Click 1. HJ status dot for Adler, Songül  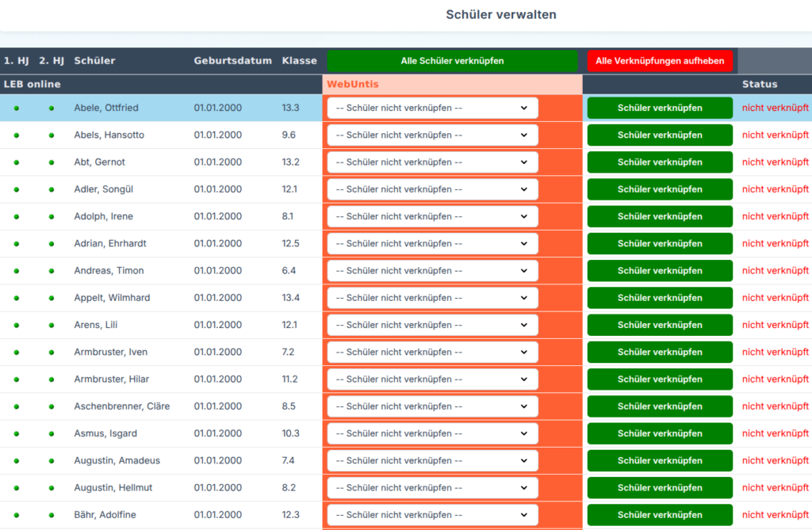coord(17,189)
